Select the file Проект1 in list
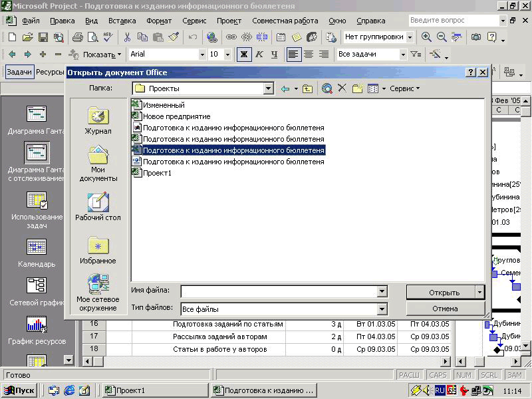This screenshot has height=399, width=532. coord(157,173)
